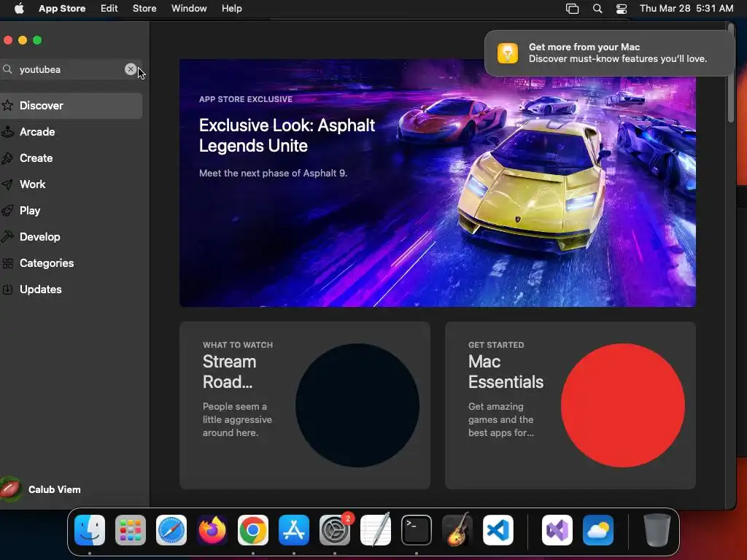
Task: Open the Edit menu
Action: 109,9
